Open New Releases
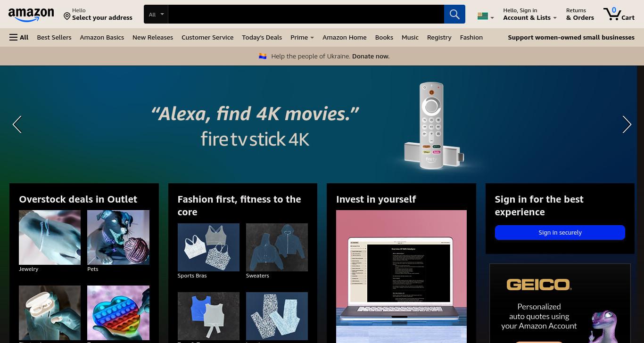The image size is (644, 343). click(x=153, y=37)
